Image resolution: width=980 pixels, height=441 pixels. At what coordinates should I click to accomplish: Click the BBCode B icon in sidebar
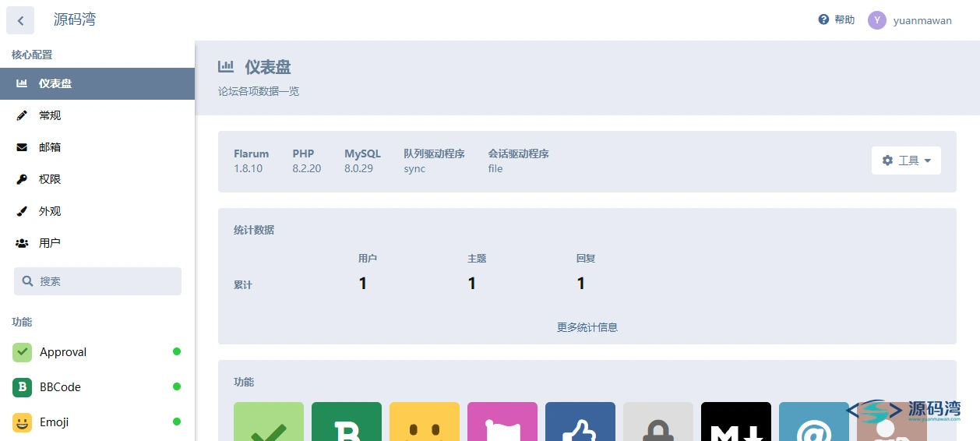pyautogui.click(x=22, y=387)
